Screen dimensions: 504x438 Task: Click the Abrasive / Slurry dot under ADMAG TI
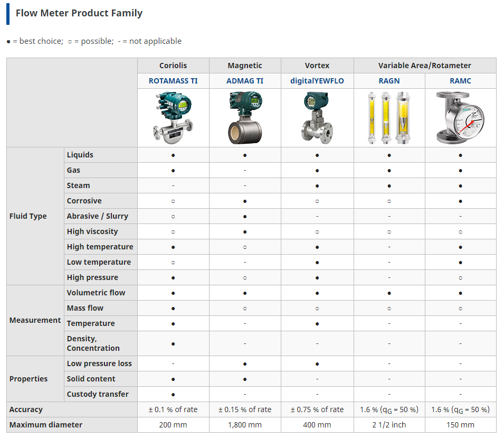point(244,217)
